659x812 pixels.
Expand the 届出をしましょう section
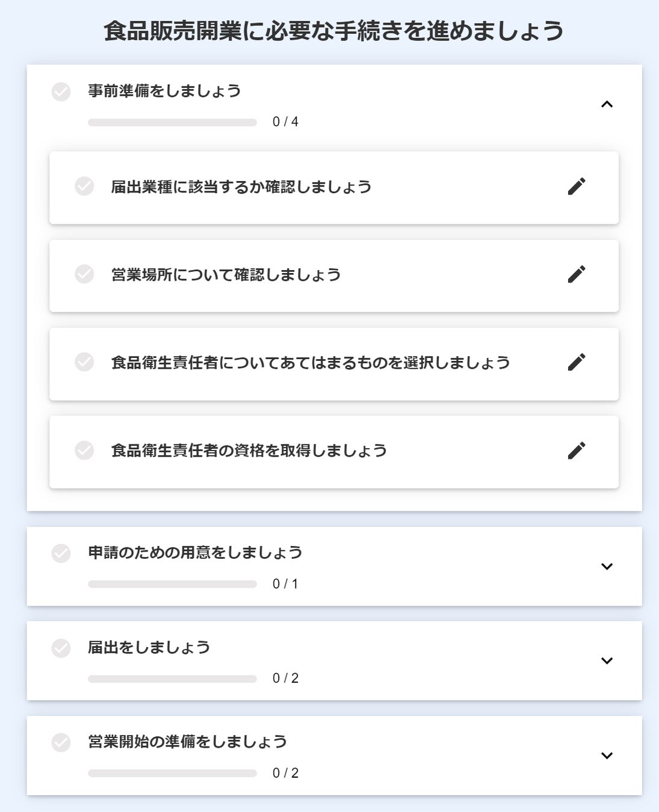pos(607,661)
